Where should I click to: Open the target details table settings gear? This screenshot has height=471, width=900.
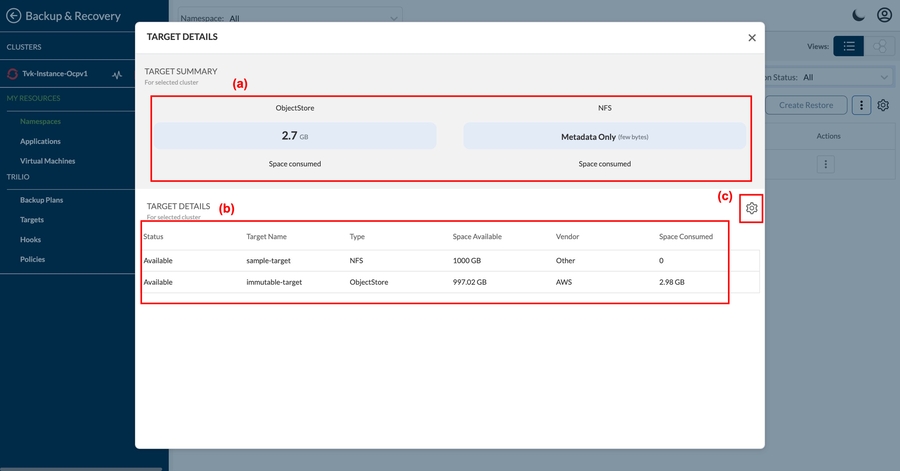tap(752, 208)
